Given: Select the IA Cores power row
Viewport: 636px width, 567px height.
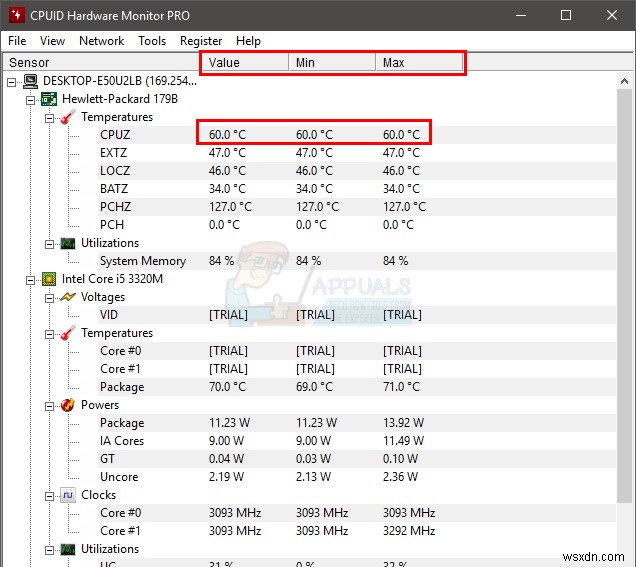Looking at the screenshot, I should click(357, 441).
